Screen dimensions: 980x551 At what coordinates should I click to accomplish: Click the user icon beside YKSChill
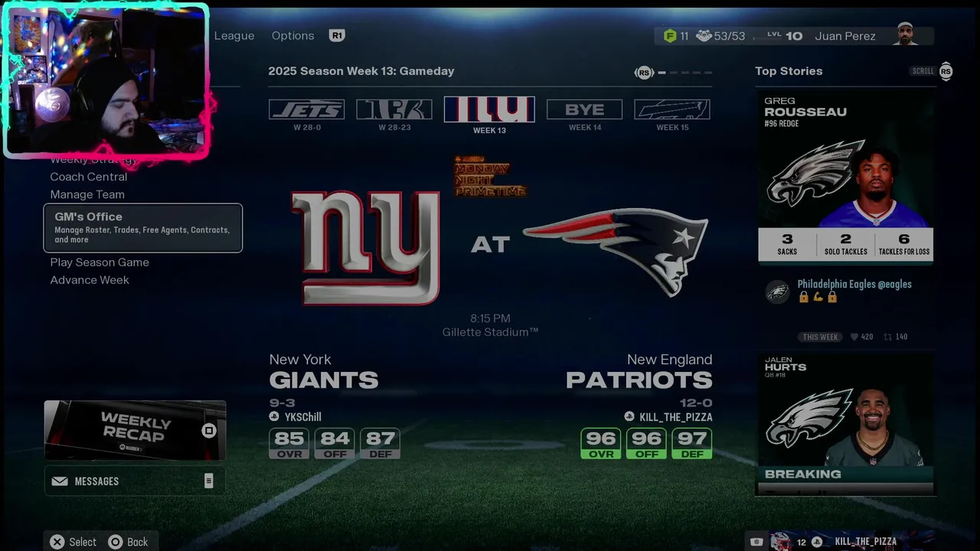tap(274, 417)
